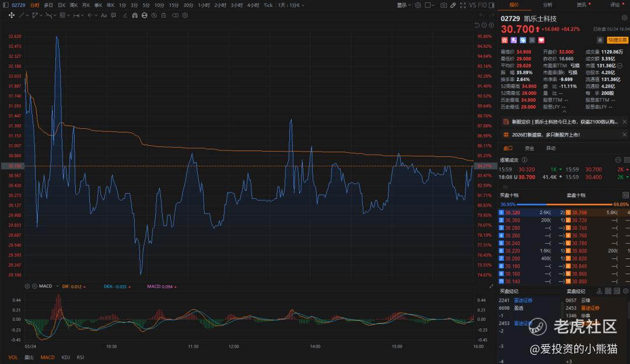Dismiss the 2026打新盛宴 banner
This screenshot has height=364, width=630.
tap(624, 135)
